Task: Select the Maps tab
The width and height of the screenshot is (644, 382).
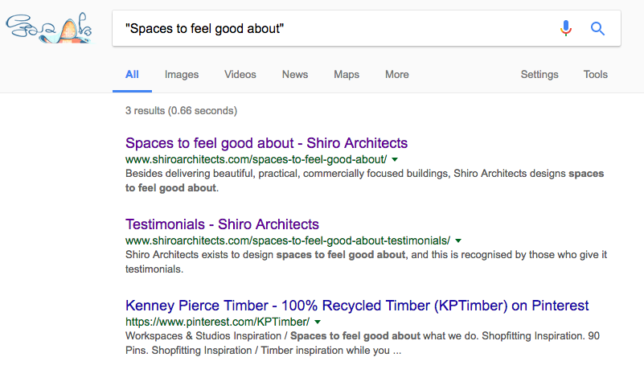Action: pyautogui.click(x=346, y=74)
